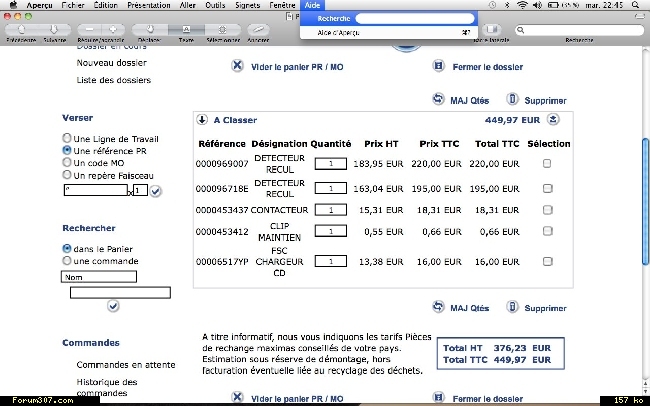
Task: Toggle the sidebar (barre latérale) toolbar button
Action: 491,29
